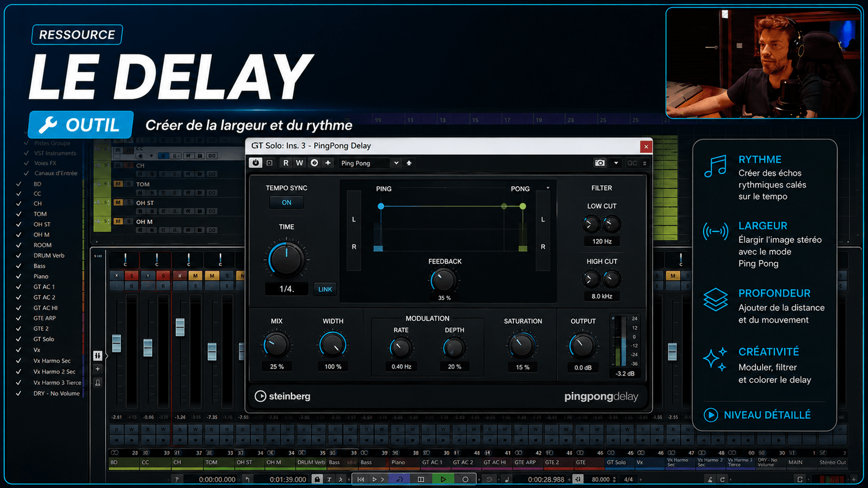Screen dimensions: 868x488
Task: Click the modulation RATE knob
Action: [400, 347]
